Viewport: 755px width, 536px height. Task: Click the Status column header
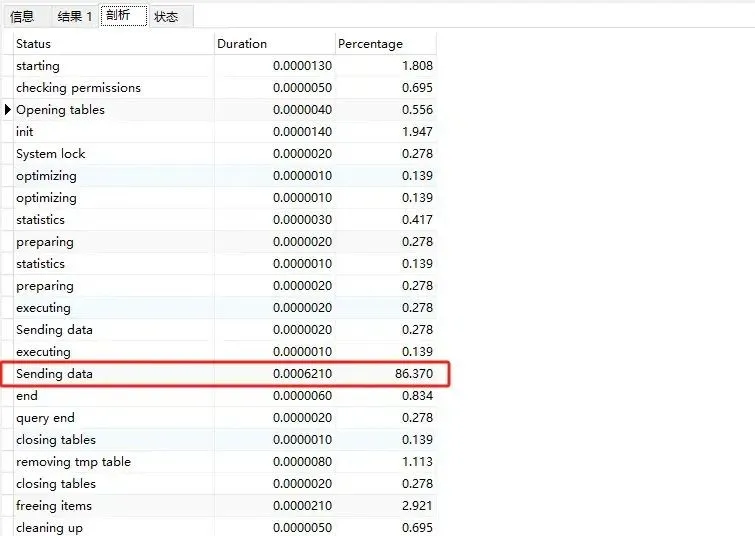[x=112, y=44]
